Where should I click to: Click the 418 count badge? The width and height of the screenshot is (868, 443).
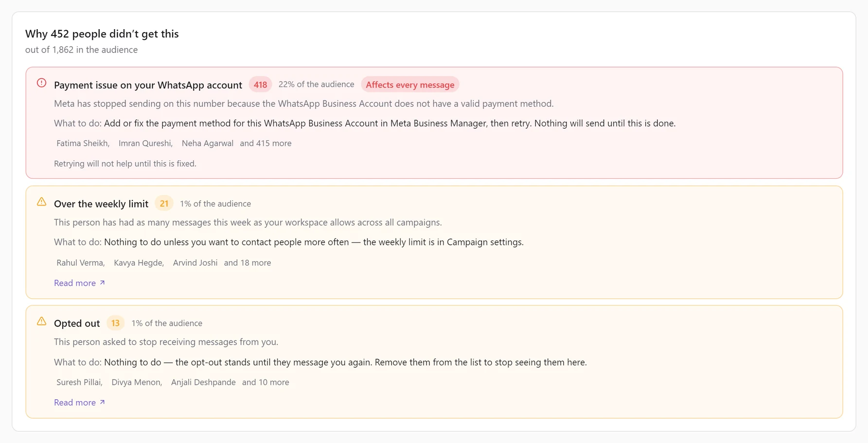pos(260,85)
